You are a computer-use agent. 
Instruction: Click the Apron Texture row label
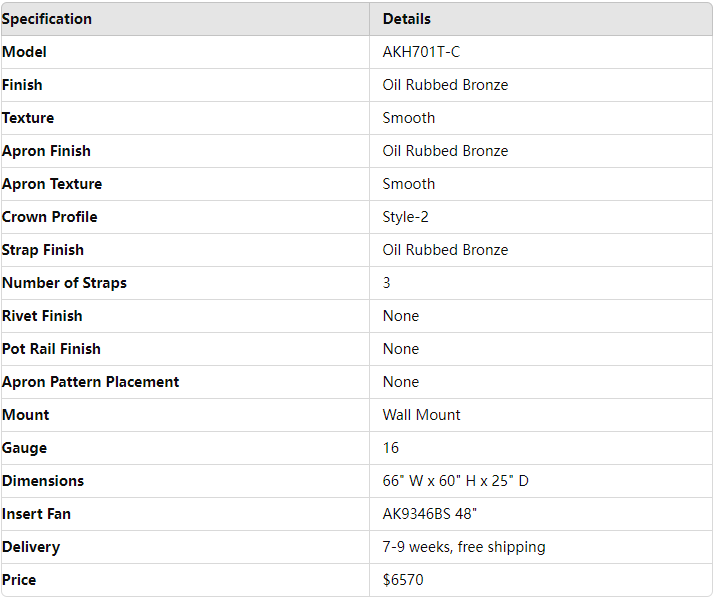[52, 184]
